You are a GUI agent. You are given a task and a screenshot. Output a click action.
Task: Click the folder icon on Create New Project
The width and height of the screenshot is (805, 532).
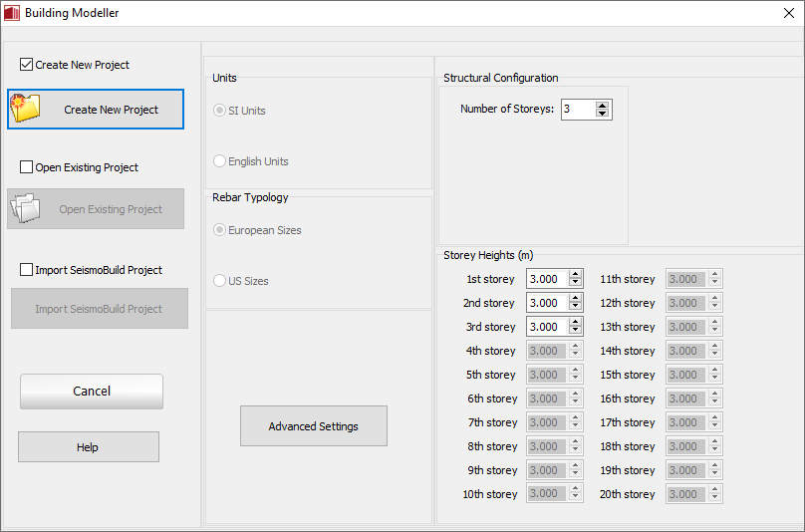coord(26,109)
